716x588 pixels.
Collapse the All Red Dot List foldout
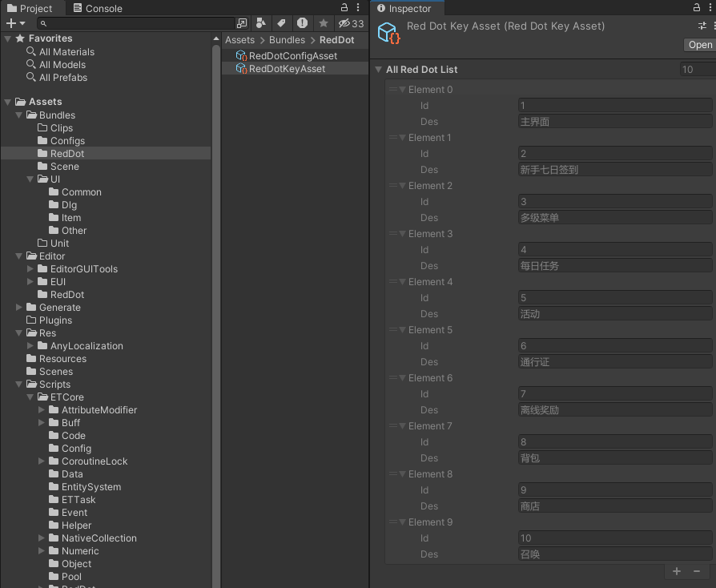[x=379, y=70]
